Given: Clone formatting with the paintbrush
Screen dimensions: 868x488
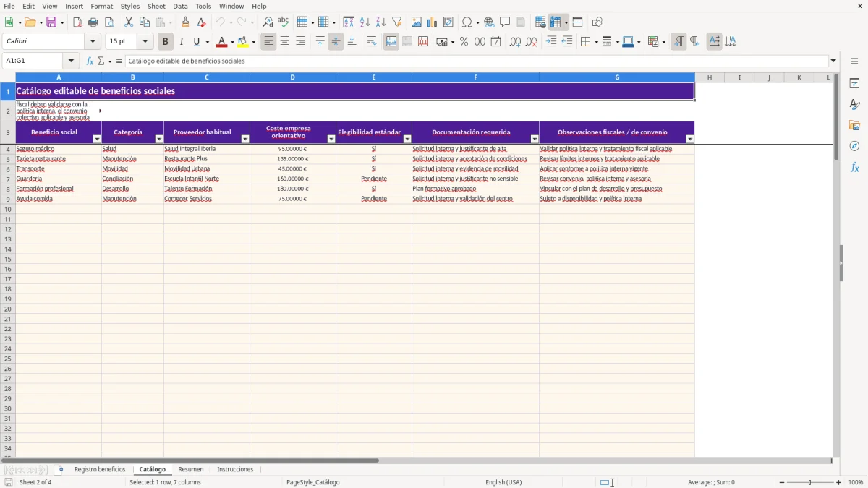Looking at the screenshot, I should click(186, 22).
